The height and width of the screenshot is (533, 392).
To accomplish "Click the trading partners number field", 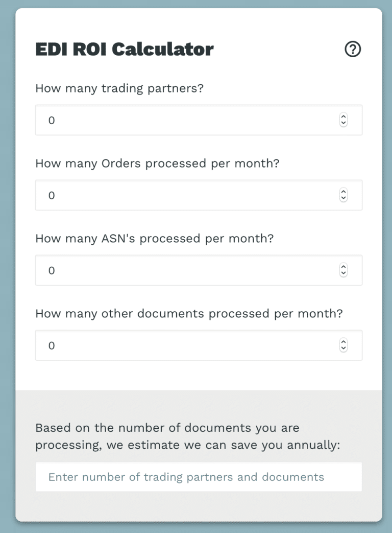I will coord(199,120).
